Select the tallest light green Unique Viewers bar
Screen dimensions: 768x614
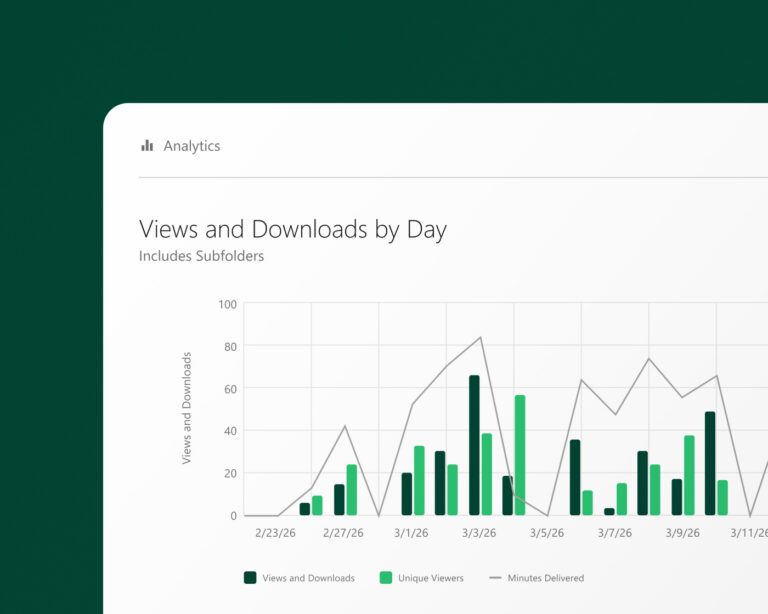tap(520, 455)
